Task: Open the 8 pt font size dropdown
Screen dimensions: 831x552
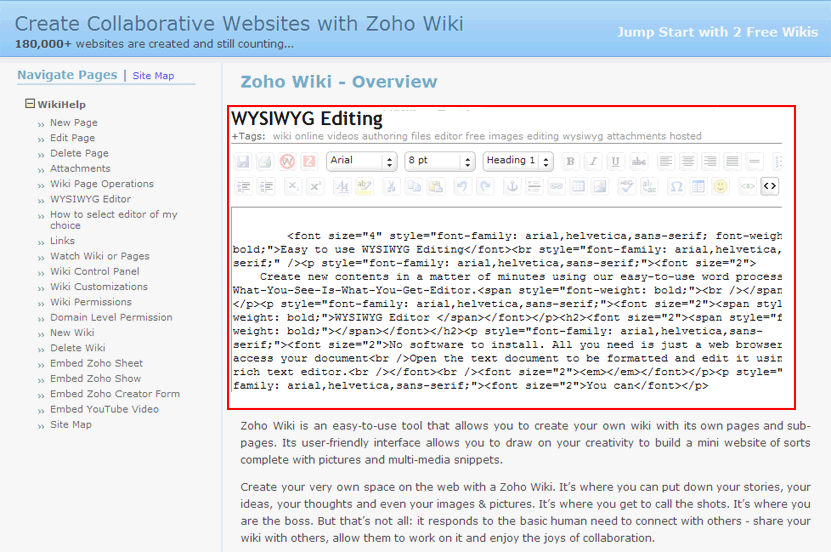Action: pos(440,161)
